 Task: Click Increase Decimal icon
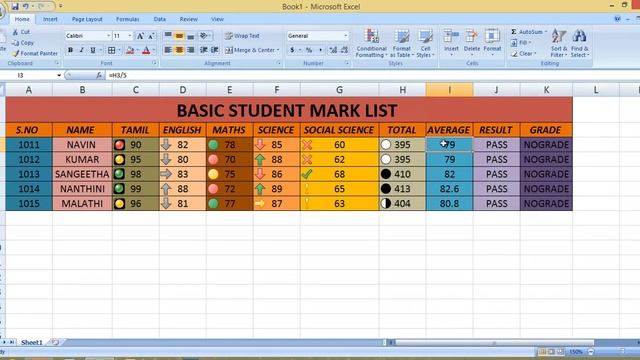(x=333, y=50)
